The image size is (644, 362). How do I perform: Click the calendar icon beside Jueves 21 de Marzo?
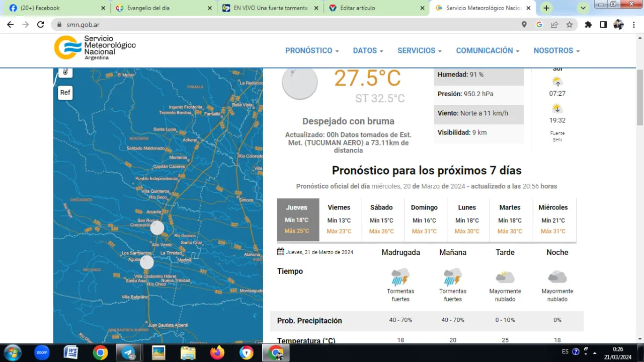[280, 251]
